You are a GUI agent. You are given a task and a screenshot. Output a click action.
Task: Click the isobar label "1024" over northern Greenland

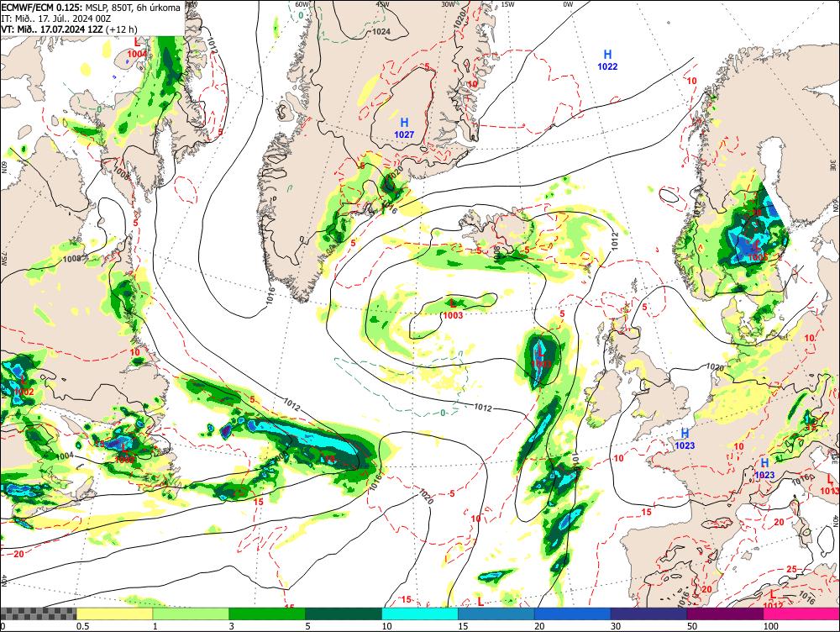point(381,32)
